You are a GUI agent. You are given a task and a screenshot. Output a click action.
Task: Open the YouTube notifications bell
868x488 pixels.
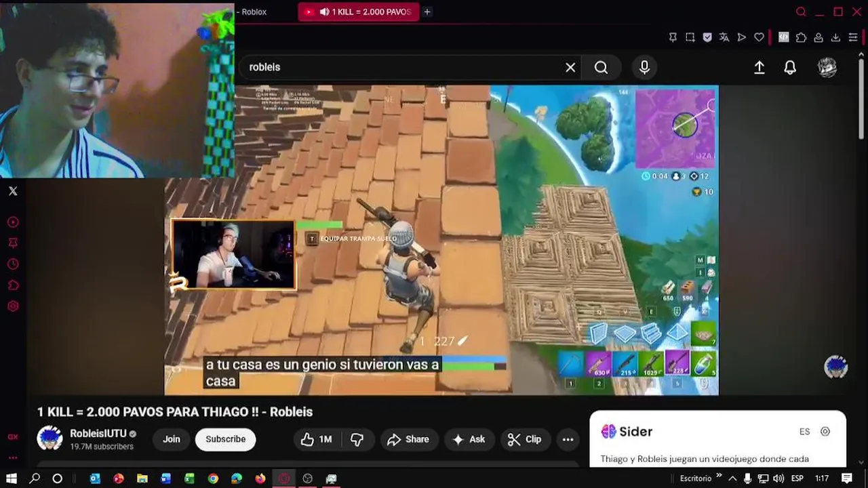[x=790, y=67]
